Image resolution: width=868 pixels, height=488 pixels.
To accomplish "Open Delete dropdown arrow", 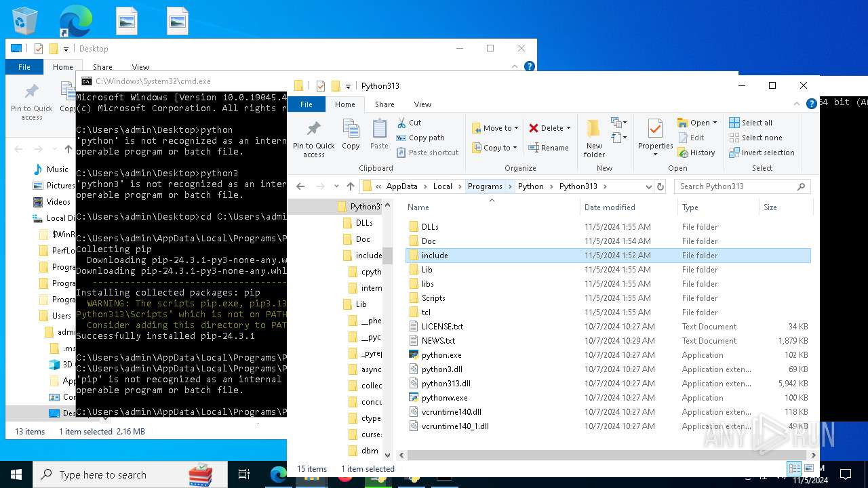I will pos(568,128).
